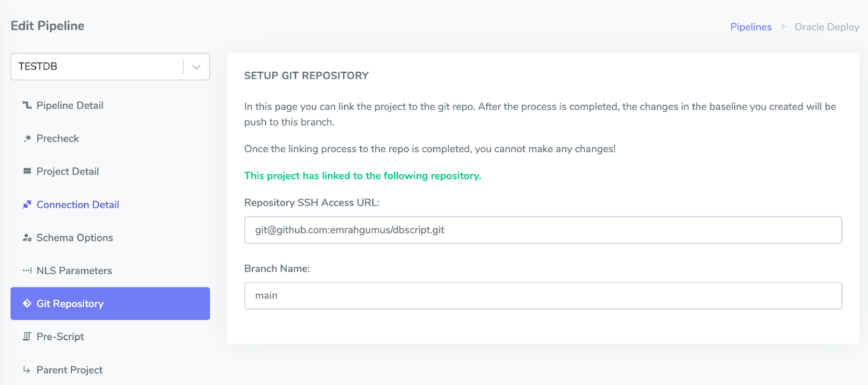Click the Project Detail list icon
Viewport: 868px width, 385px height.
(27, 171)
